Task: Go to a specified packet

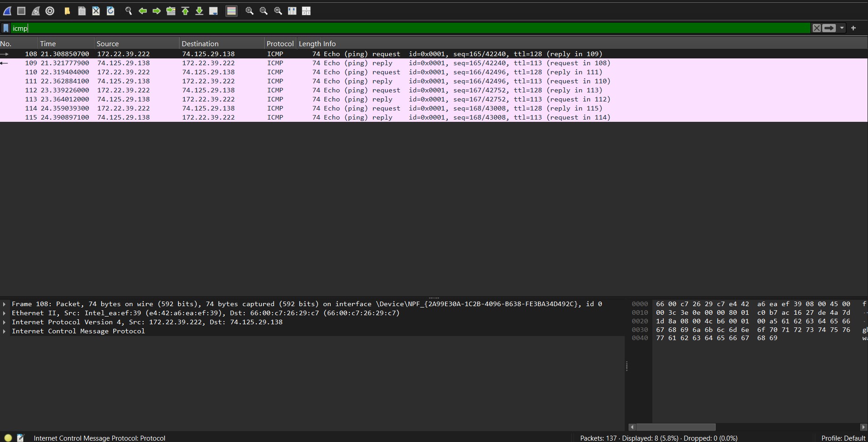Action: click(171, 11)
